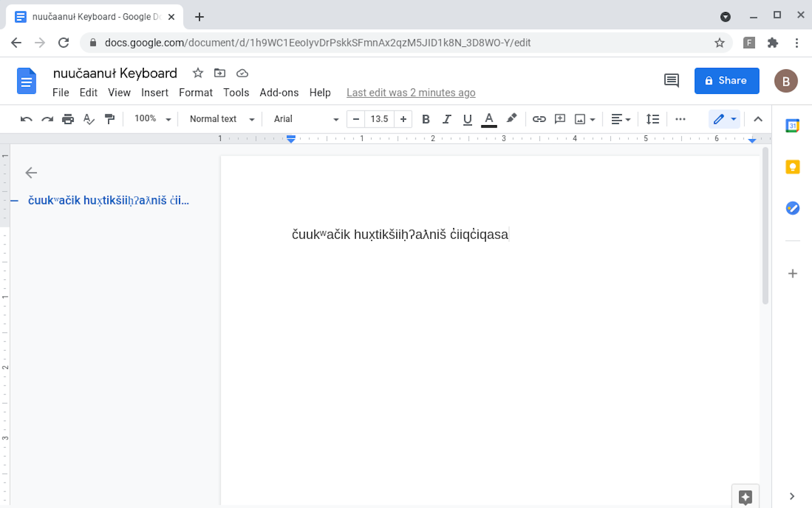This screenshot has width=812, height=508.
Task: Open Google Keep in side panel
Action: pos(792,167)
